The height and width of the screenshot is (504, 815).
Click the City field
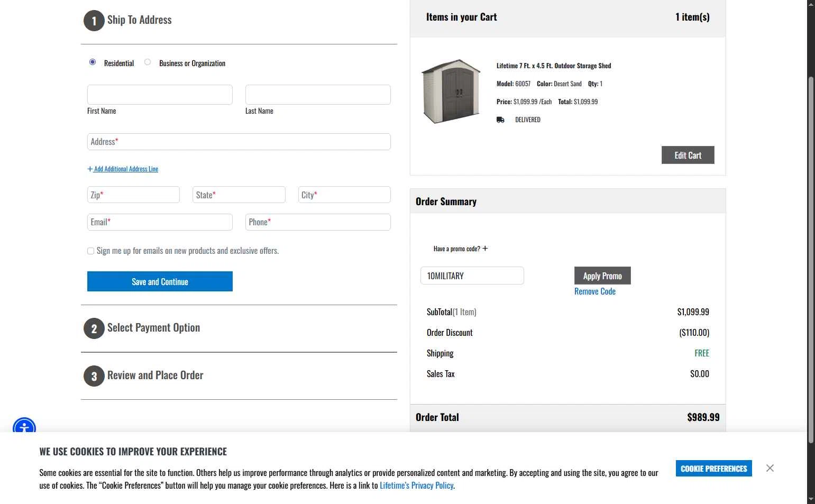[x=344, y=195]
